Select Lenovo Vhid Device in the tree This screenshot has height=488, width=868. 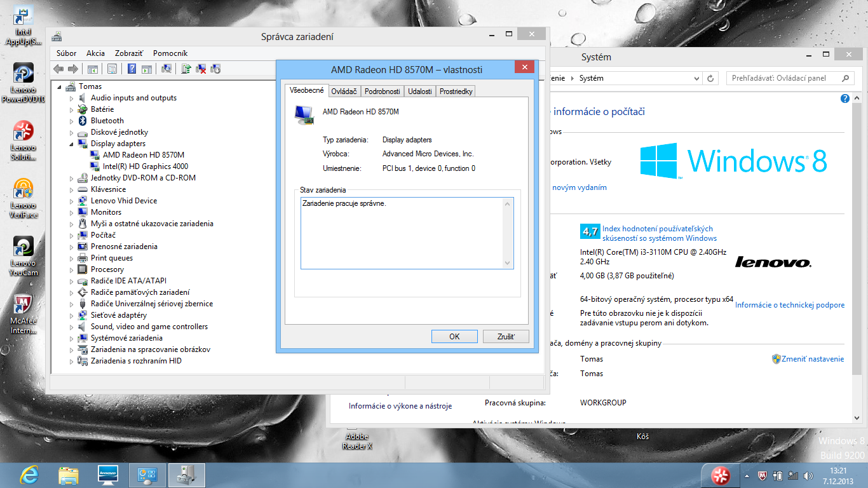124,201
